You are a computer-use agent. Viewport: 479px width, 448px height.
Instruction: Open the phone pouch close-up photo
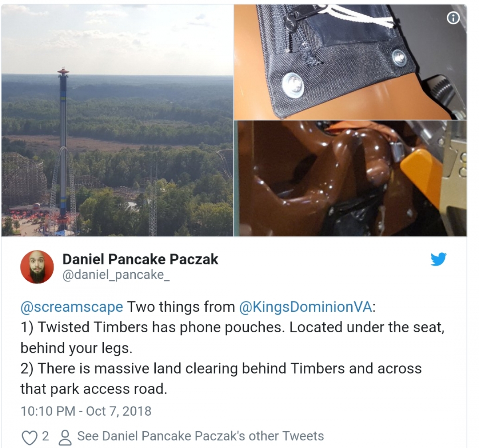pos(350,62)
